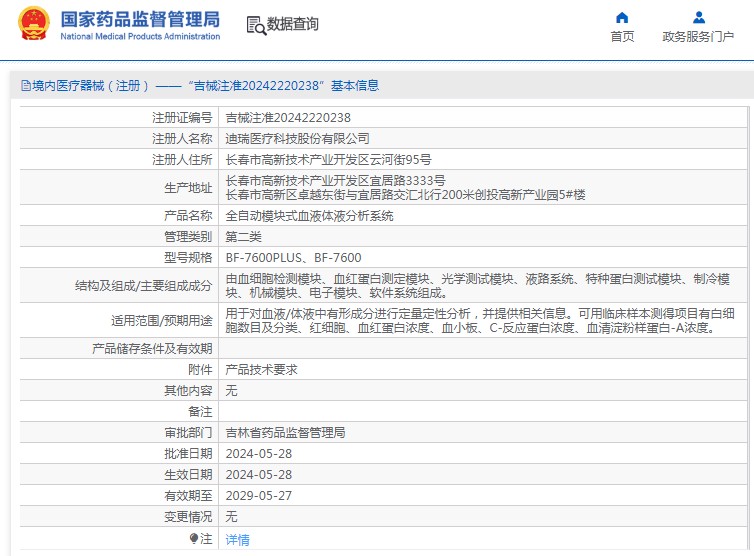Click 其他内容 value 无
Viewport: 754px width, 556px height.
[x=231, y=391]
